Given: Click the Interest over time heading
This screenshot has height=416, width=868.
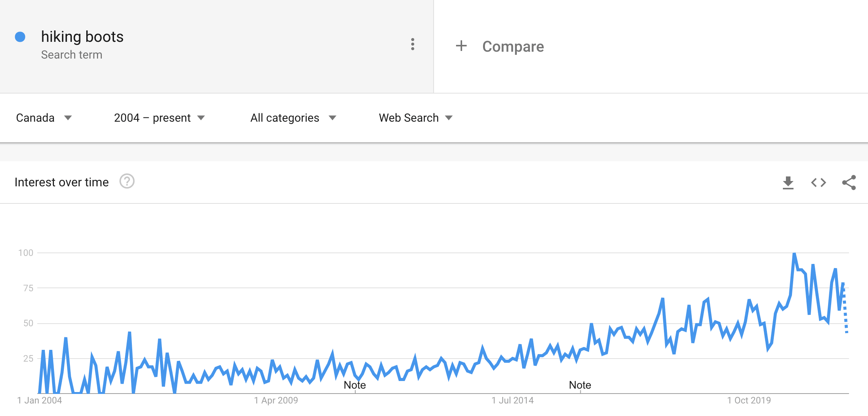Looking at the screenshot, I should point(62,183).
